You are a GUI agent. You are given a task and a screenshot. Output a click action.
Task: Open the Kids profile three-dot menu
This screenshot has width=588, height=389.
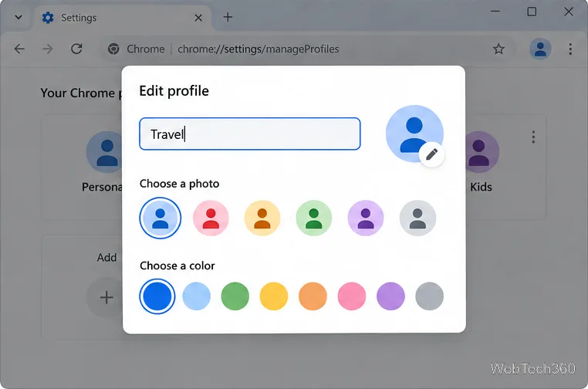click(x=533, y=137)
